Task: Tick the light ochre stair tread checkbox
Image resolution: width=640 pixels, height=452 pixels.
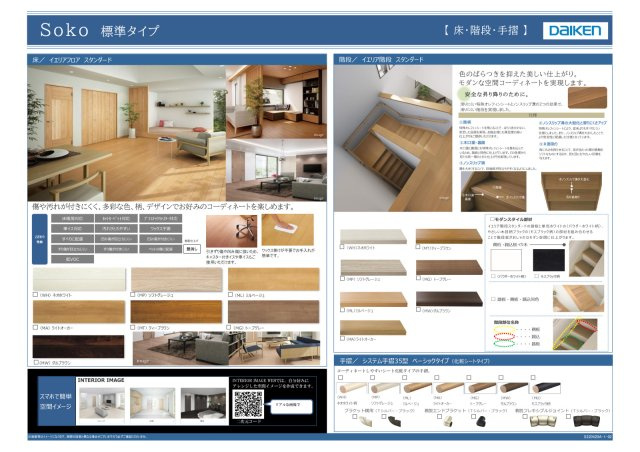Action: (x=342, y=338)
